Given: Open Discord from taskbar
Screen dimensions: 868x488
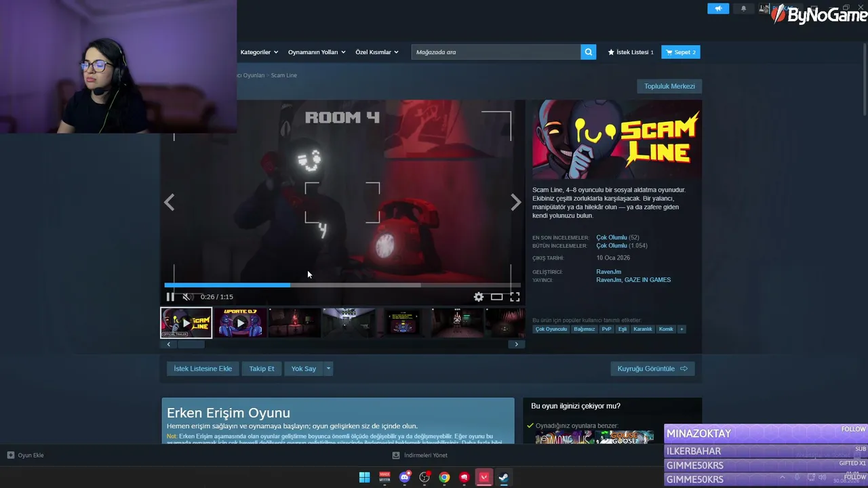Looking at the screenshot, I should click(405, 477).
